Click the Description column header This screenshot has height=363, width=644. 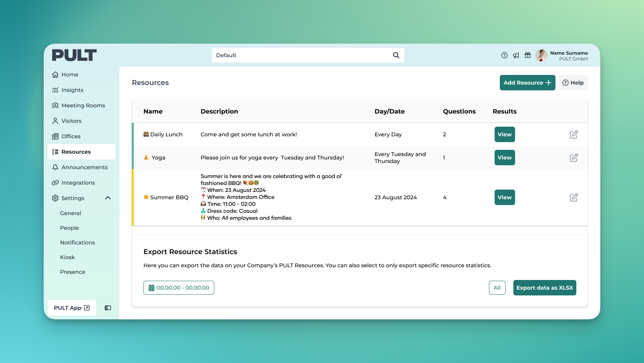[x=219, y=111]
